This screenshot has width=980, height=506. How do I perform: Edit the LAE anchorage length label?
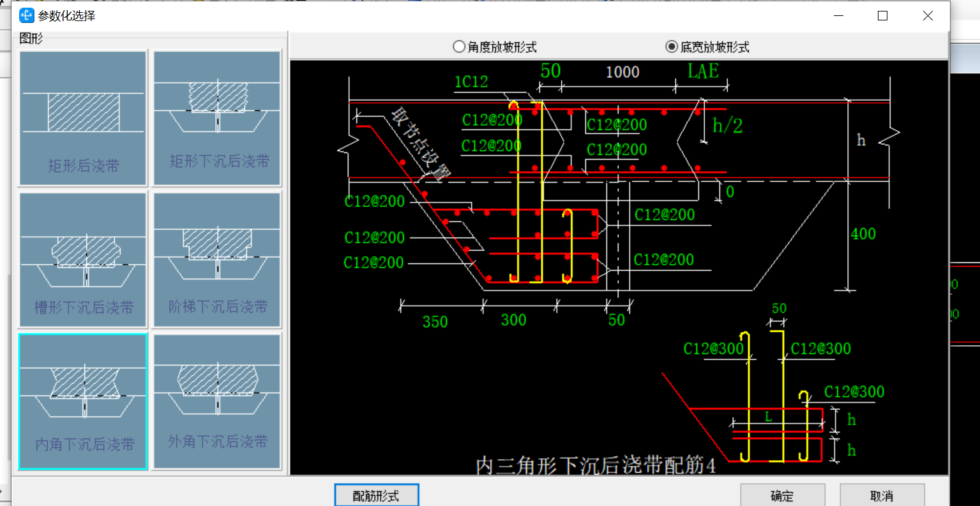[x=703, y=71]
